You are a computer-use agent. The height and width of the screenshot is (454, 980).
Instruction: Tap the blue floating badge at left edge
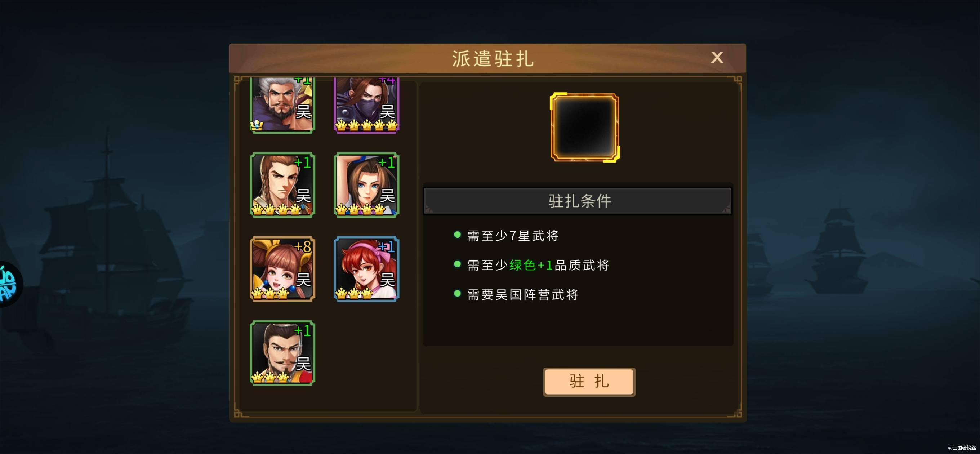coord(10,284)
